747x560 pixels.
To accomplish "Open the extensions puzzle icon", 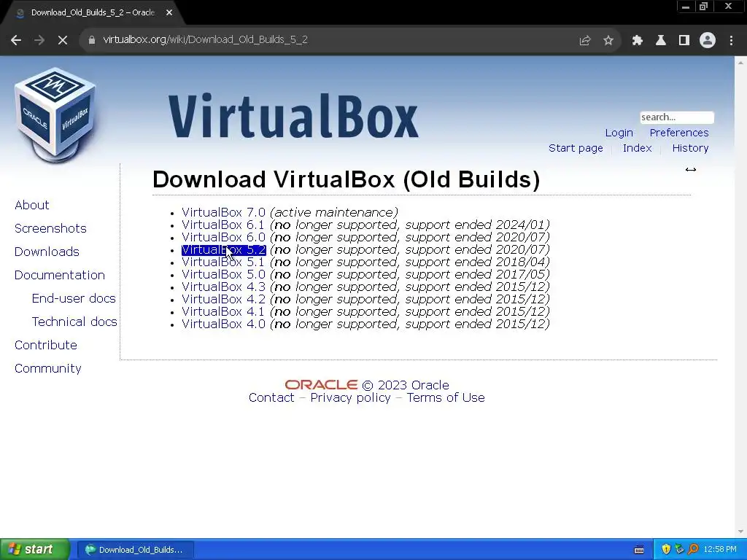I will click(x=637, y=41).
